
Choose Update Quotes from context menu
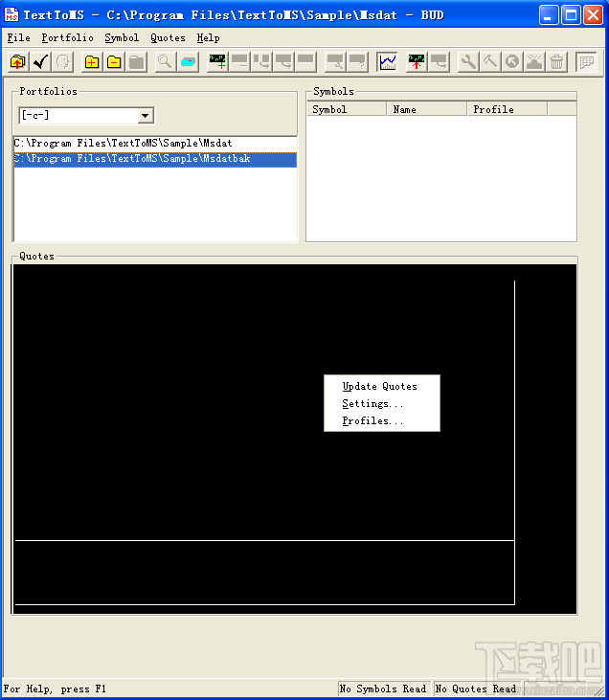[x=382, y=386]
